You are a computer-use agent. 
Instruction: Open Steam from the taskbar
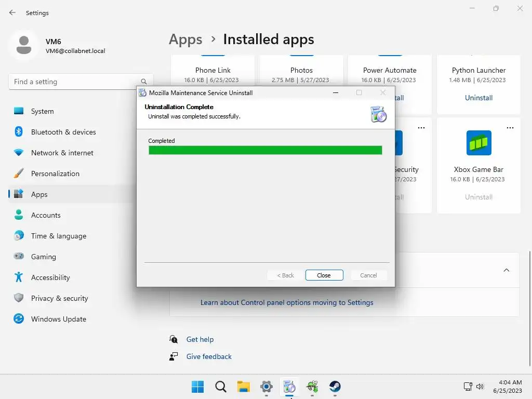pyautogui.click(x=335, y=387)
